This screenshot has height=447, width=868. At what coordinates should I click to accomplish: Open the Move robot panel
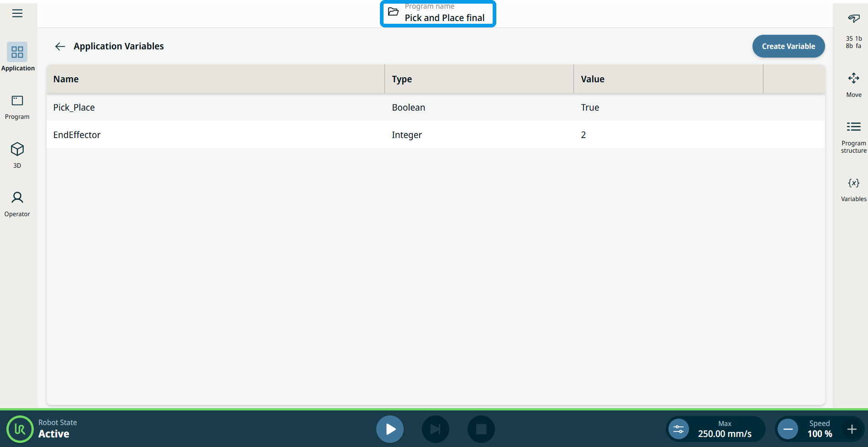click(x=853, y=84)
